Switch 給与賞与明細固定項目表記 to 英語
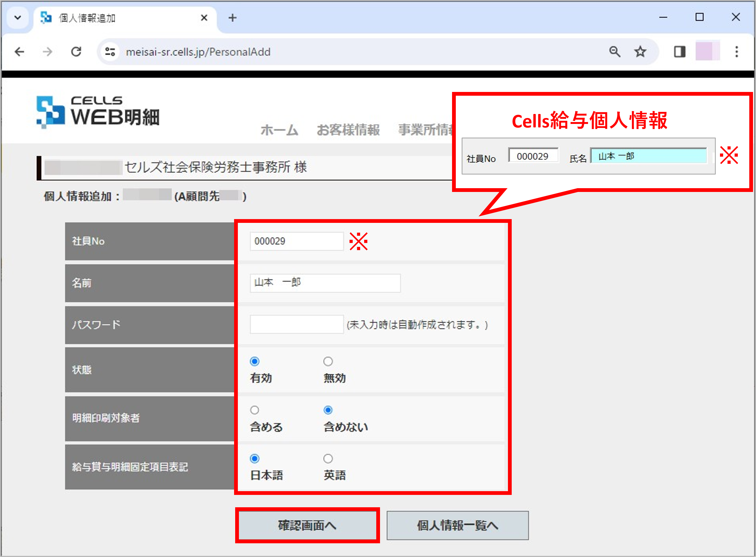The height and width of the screenshot is (557, 756). tap(328, 459)
